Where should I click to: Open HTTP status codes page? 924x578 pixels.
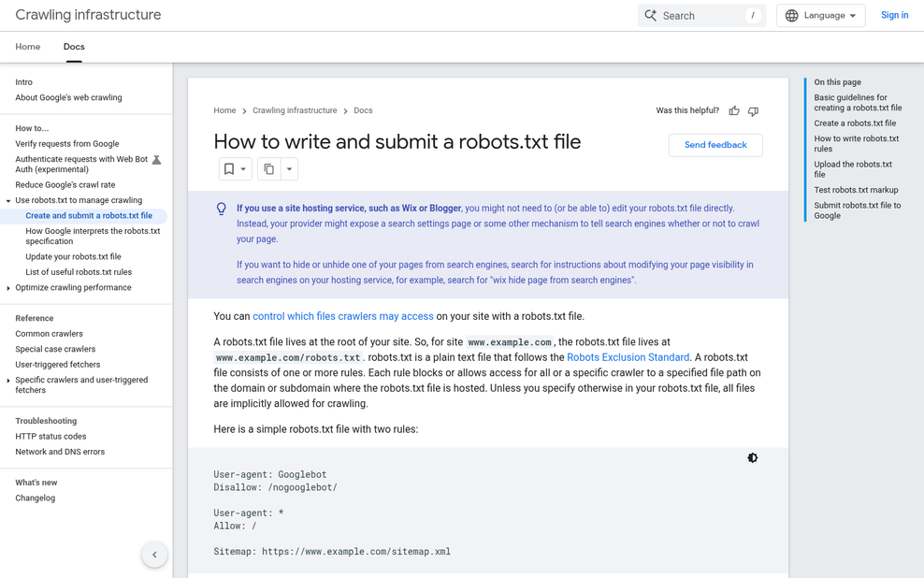tap(51, 436)
